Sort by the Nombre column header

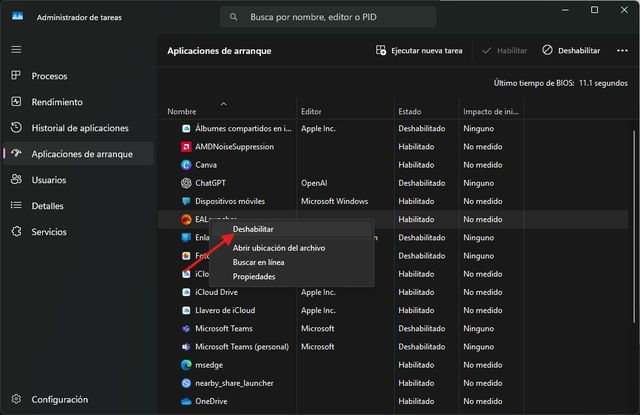(x=182, y=111)
